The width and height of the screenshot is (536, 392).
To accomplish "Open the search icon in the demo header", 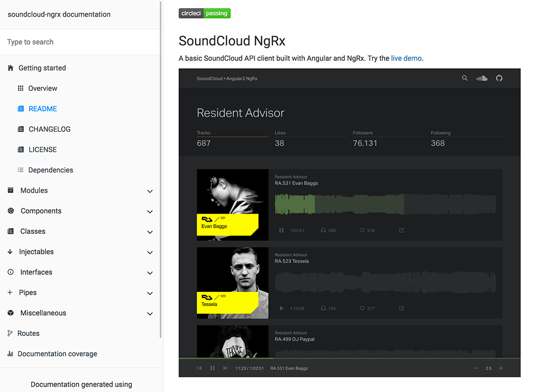I will click(465, 78).
